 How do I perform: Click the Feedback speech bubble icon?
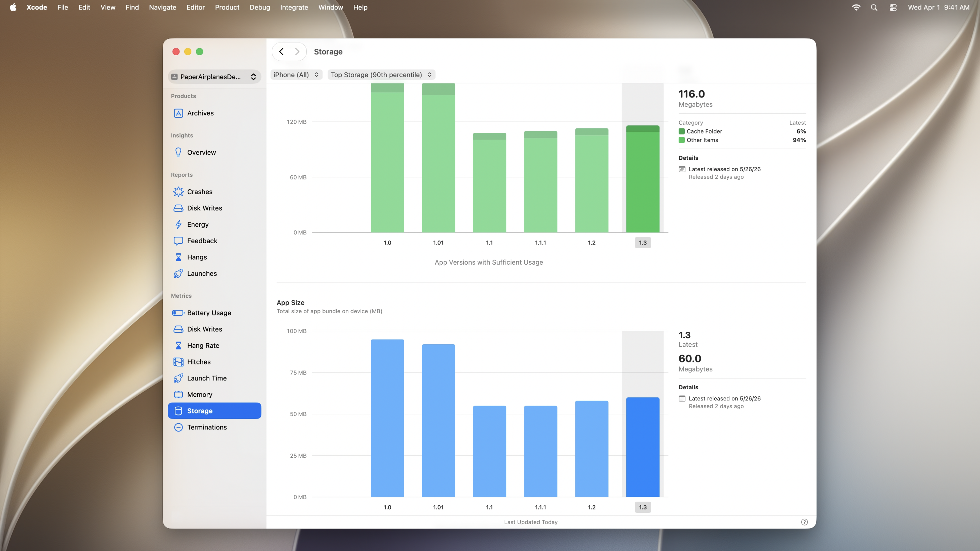(178, 240)
